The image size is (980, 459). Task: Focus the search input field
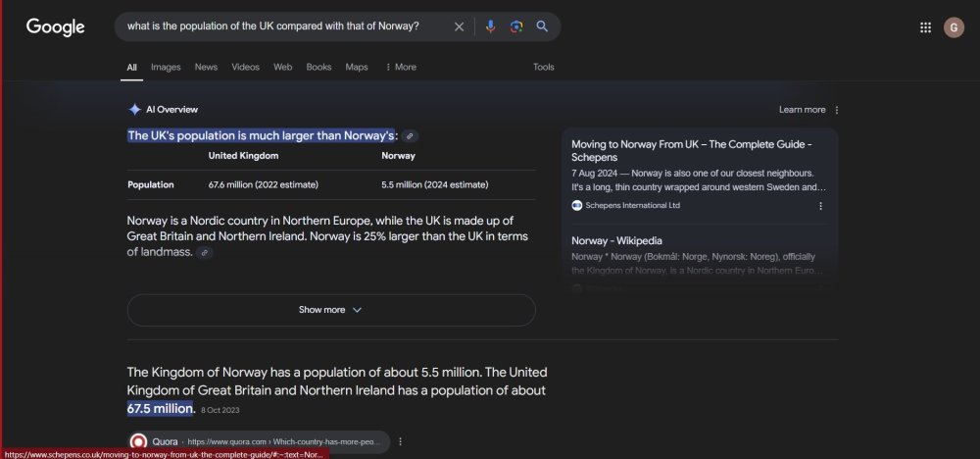click(x=273, y=26)
